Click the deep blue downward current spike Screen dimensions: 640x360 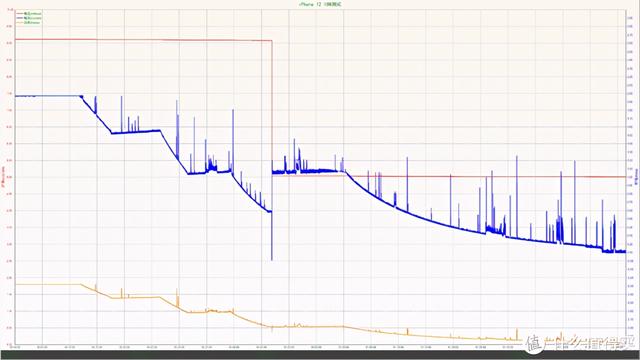(272, 236)
